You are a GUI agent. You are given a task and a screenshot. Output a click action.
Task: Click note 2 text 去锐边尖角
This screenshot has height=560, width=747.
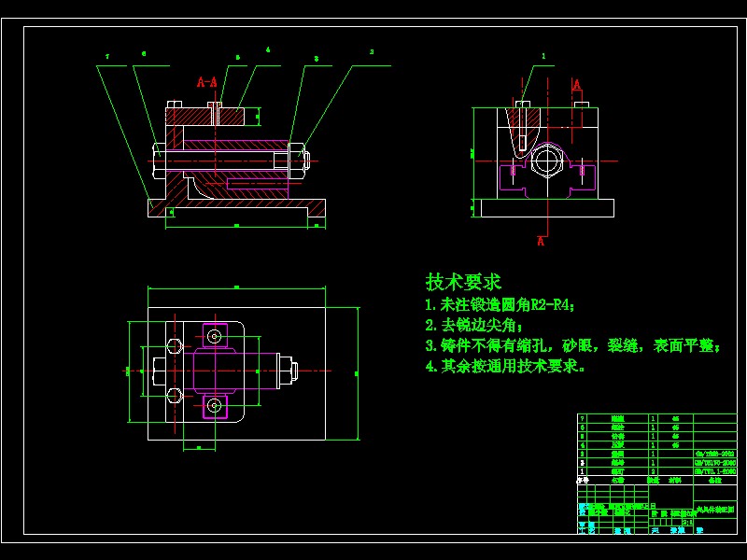click(x=473, y=325)
